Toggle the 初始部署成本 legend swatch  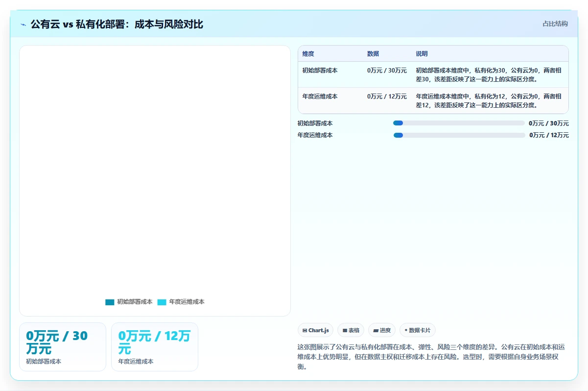[x=110, y=302]
